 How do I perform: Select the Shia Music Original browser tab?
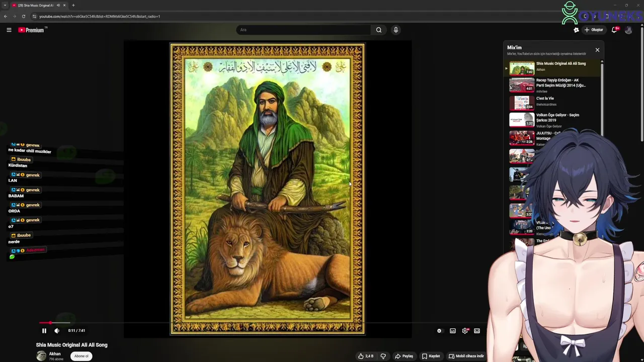[x=39, y=5]
